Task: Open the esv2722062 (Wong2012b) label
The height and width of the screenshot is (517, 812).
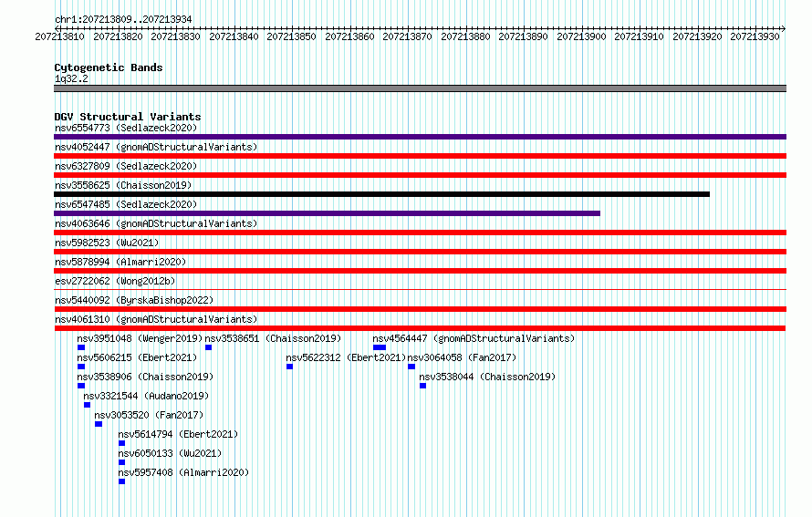Action: [x=115, y=281]
